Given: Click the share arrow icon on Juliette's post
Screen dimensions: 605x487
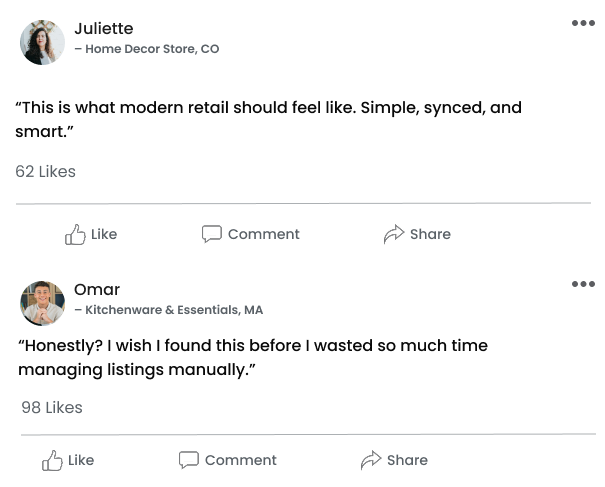Looking at the screenshot, I should (393, 235).
